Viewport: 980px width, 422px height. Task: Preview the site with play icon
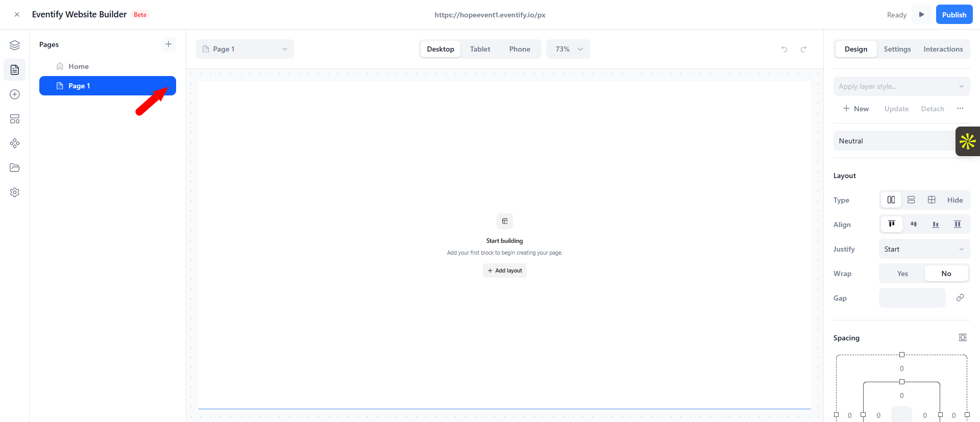click(x=922, y=14)
